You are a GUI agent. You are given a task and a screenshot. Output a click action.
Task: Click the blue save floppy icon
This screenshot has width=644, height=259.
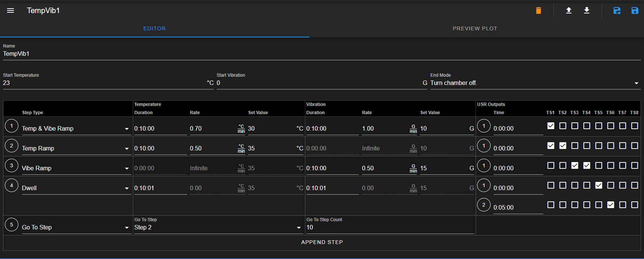pos(635,10)
